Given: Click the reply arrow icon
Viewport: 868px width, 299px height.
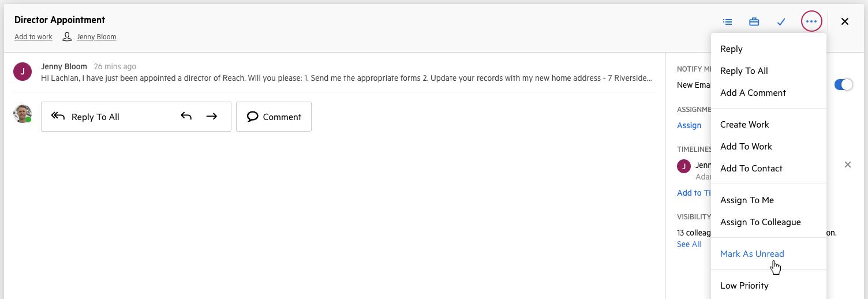Looking at the screenshot, I should click(186, 117).
